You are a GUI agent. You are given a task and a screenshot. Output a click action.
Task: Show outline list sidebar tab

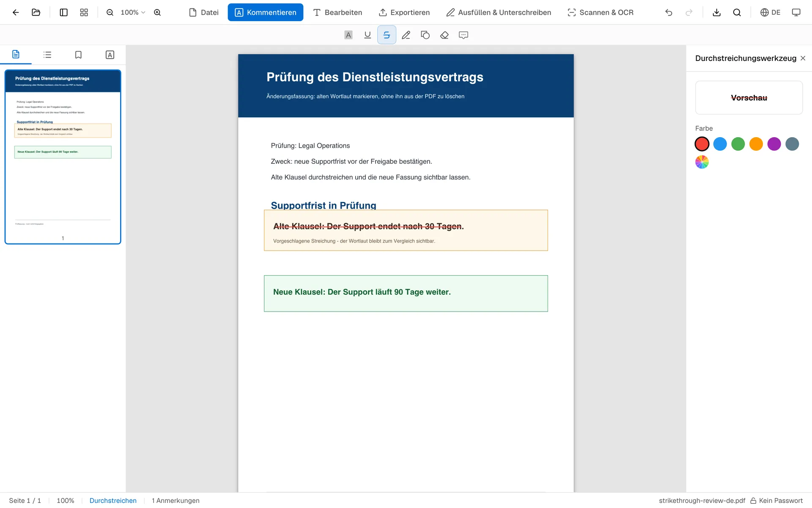tap(47, 55)
